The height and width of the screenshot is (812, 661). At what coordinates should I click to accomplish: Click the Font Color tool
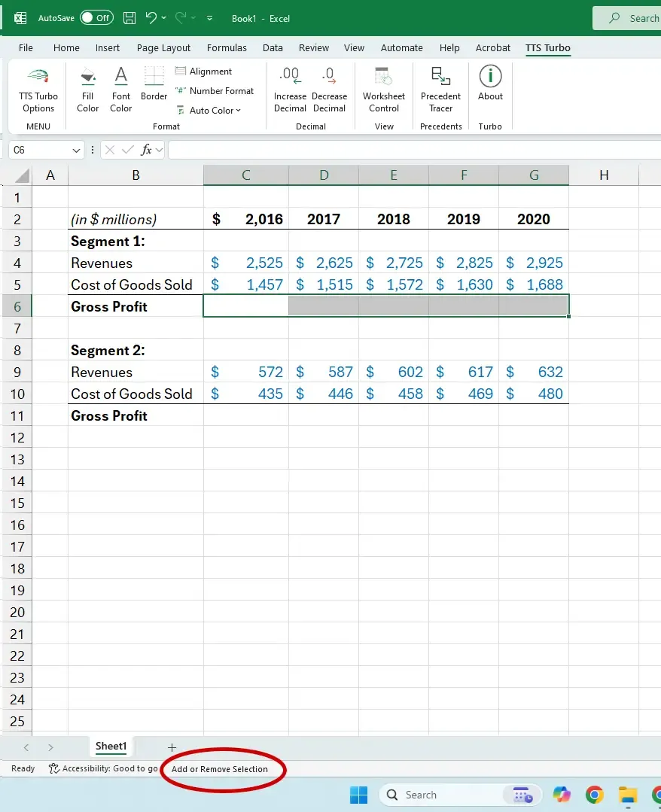pos(120,90)
